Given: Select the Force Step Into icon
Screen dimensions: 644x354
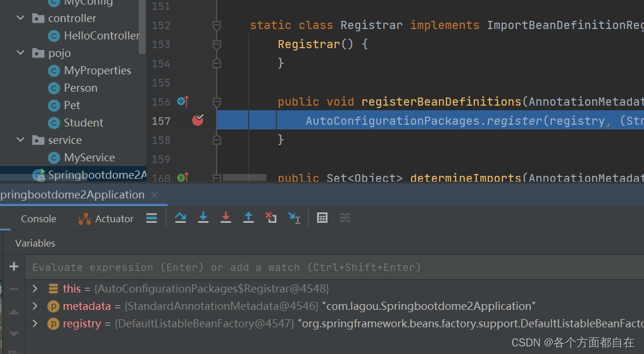Looking at the screenshot, I should 226,218.
